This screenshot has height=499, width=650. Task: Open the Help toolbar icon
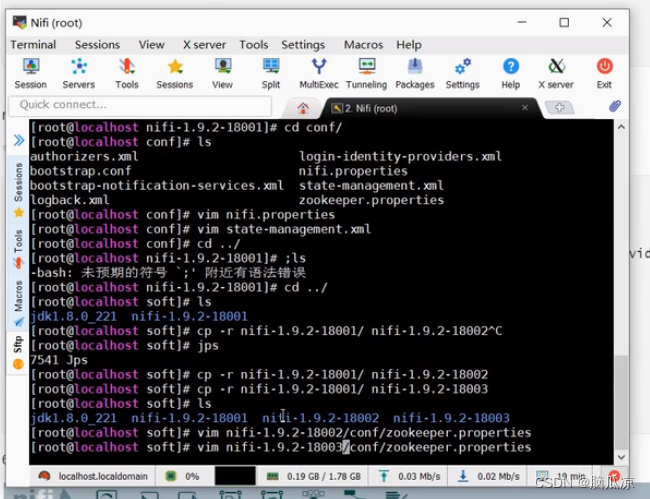click(x=511, y=74)
